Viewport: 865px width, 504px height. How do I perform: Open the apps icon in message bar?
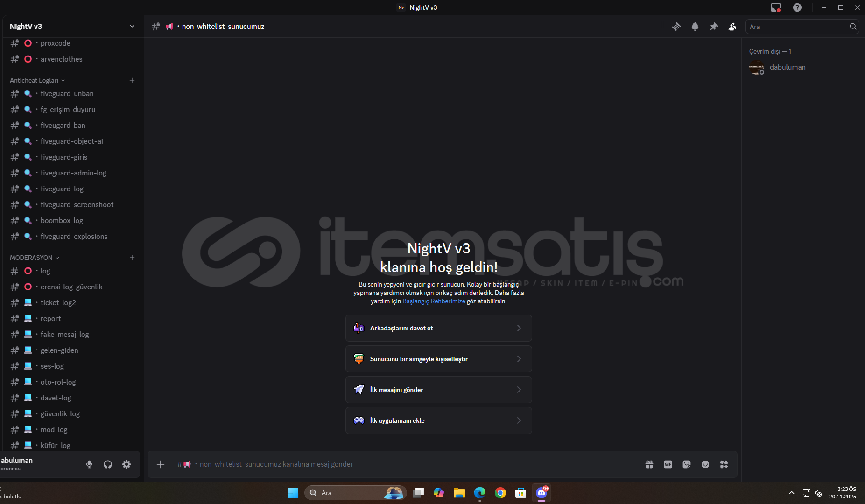click(x=724, y=464)
